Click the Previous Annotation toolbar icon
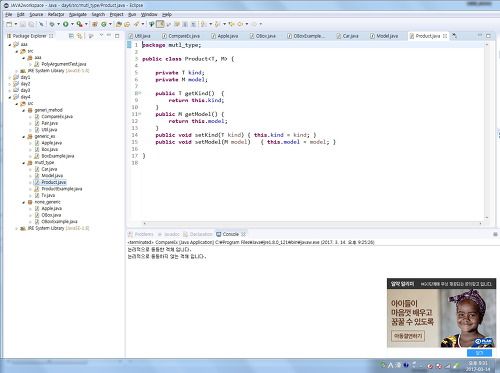This screenshot has height=373, width=500. click(x=217, y=24)
